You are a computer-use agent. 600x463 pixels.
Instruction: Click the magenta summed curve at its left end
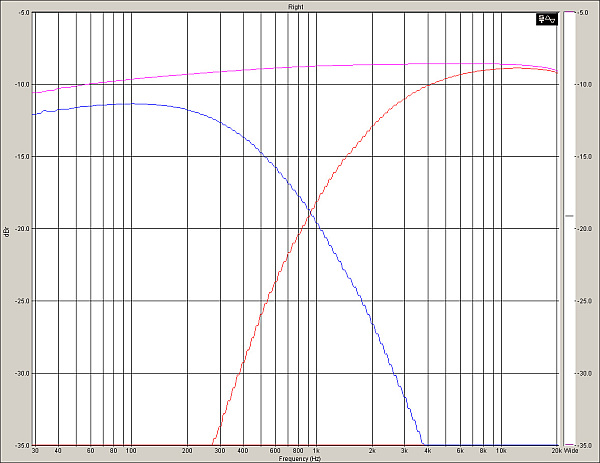34,93
